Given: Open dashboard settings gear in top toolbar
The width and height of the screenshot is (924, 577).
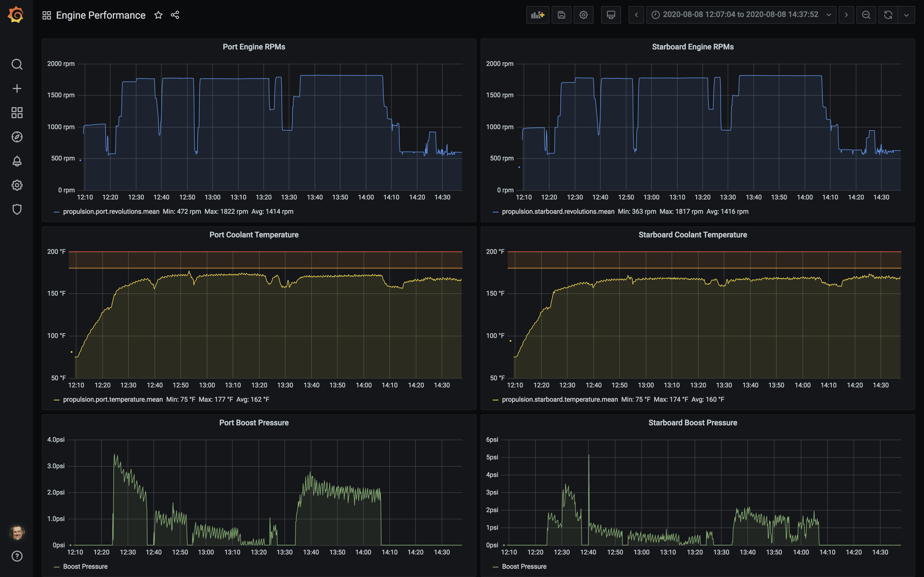Looking at the screenshot, I should (x=583, y=15).
